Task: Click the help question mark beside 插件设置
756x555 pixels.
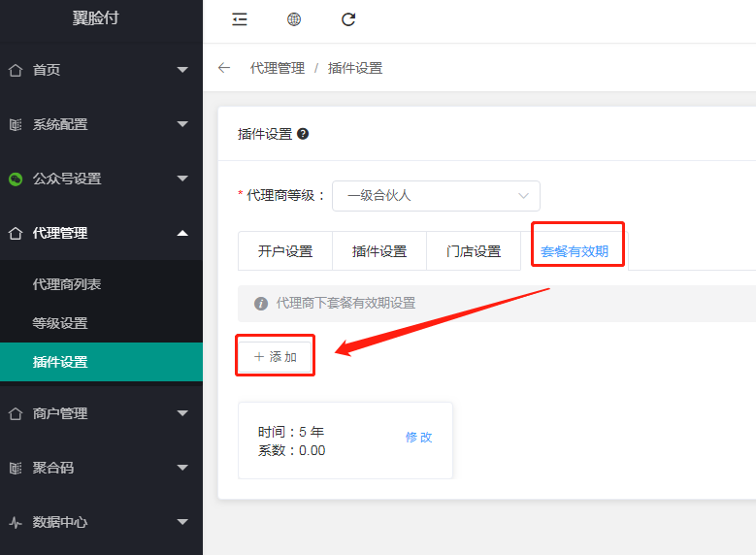Action: 303,134
